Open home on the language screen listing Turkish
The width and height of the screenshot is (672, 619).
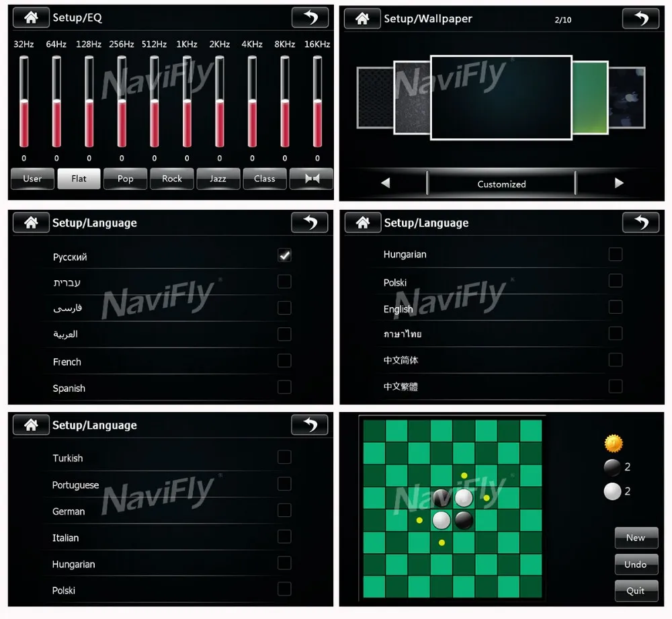point(31,425)
